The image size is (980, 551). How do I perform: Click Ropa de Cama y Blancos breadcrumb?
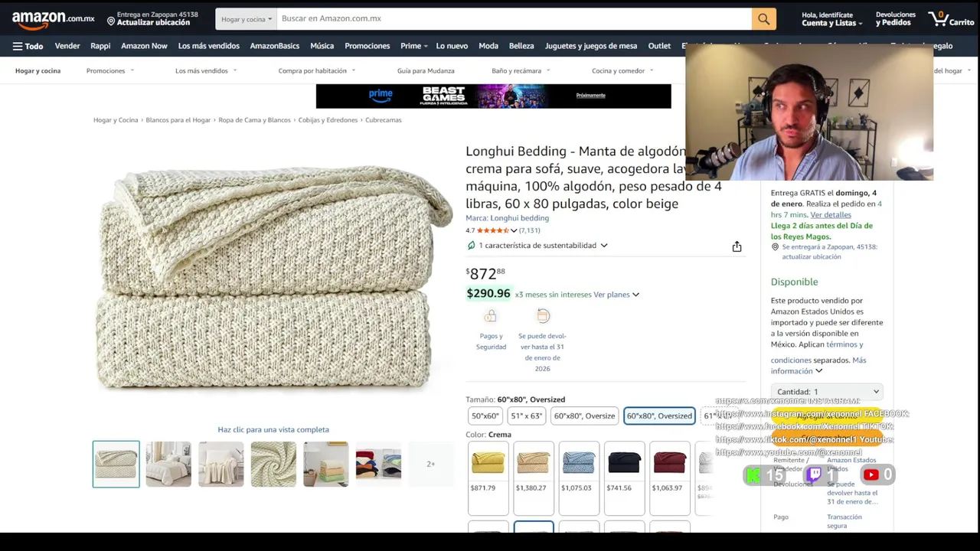pos(255,120)
